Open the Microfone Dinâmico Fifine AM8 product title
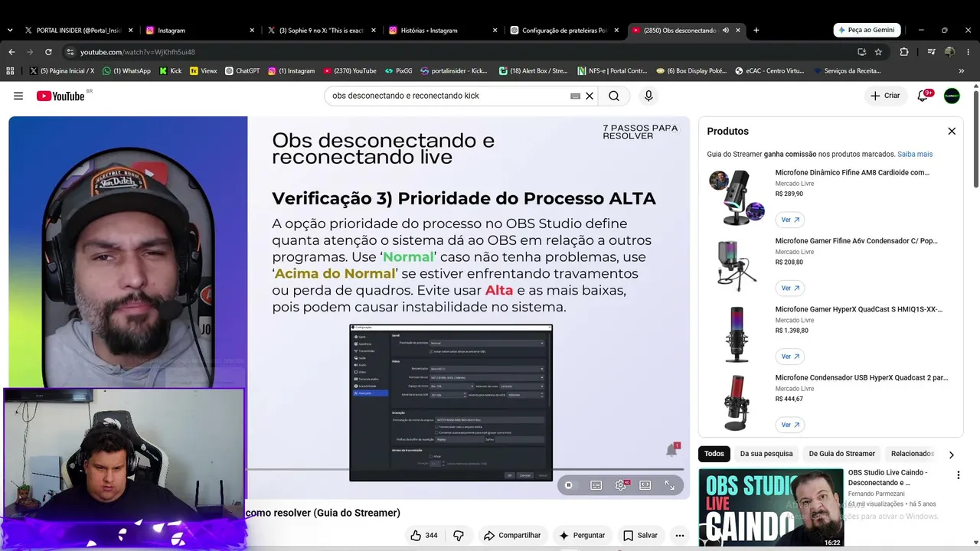980x551 pixels. click(852, 172)
